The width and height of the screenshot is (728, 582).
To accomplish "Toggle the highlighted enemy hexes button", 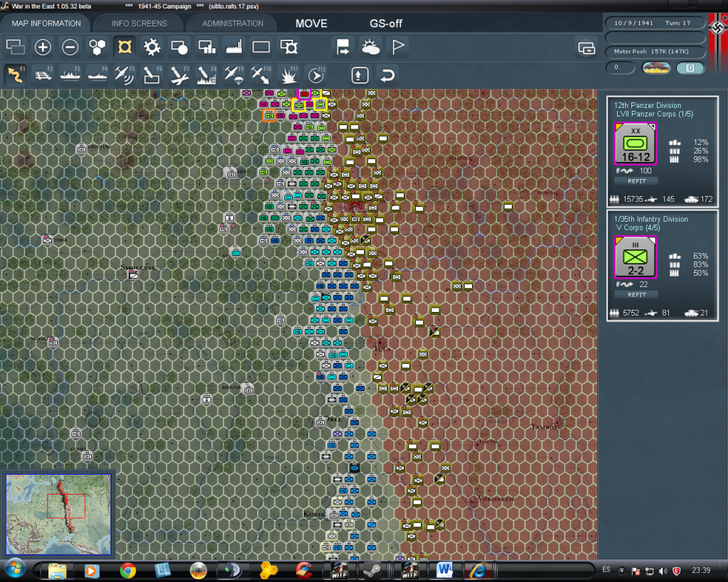I will pyautogui.click(x=124, y=47).
